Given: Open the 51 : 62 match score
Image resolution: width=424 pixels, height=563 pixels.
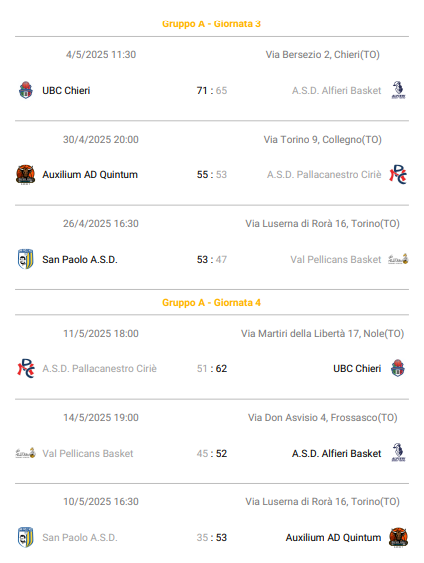Looking at the screenshot, I should click(x=212, y=368).
